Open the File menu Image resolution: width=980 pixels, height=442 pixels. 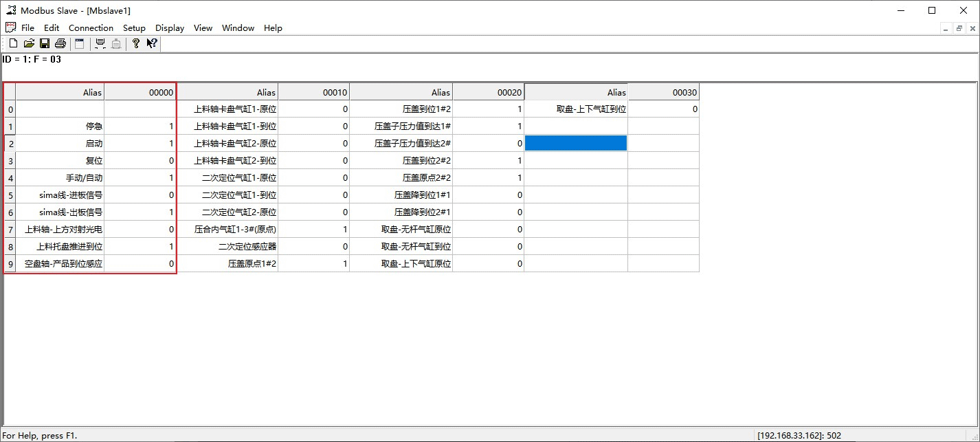[x=27, y=28]
